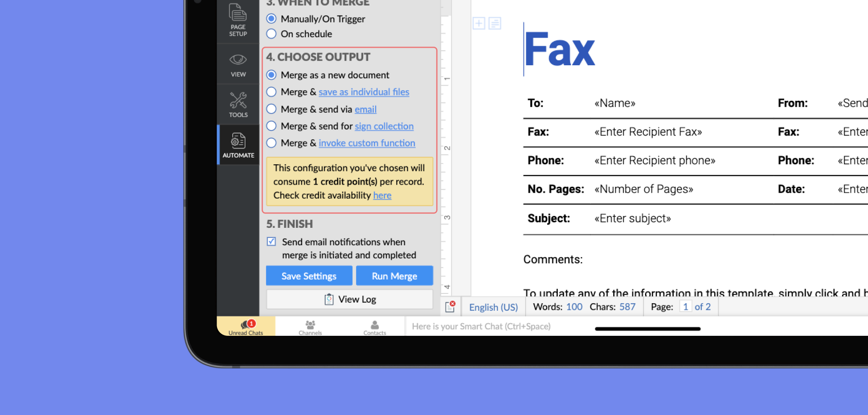The width and height of the screenshot is (868, 415).
Task: Select Merge & send via email option
Action: click(272, 109)
